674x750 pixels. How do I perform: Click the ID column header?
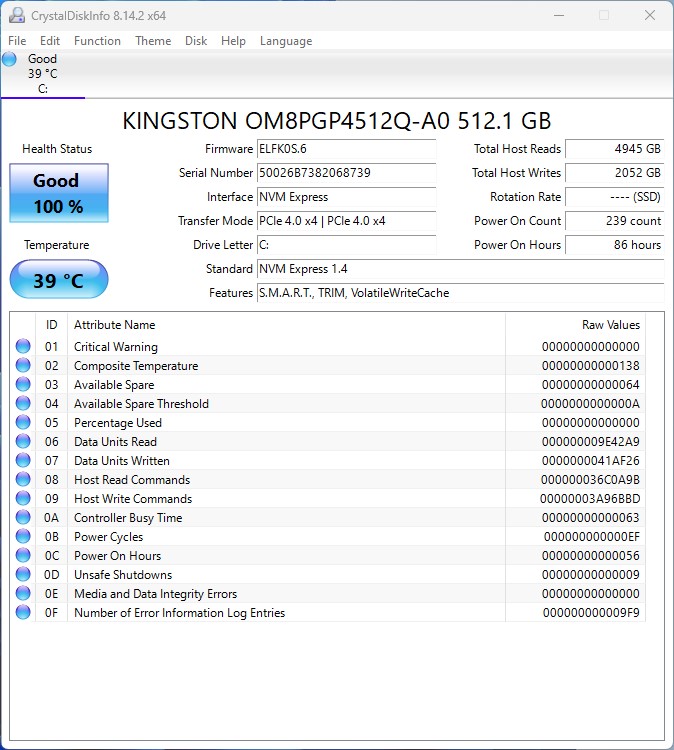tap(52, 325)
